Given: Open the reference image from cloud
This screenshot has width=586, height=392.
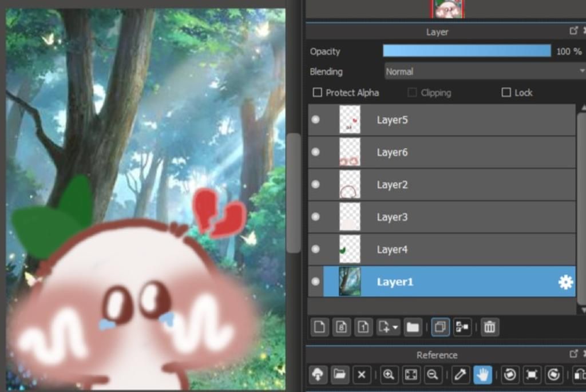Looking at the screenshot, I should (x=318, y=374).
